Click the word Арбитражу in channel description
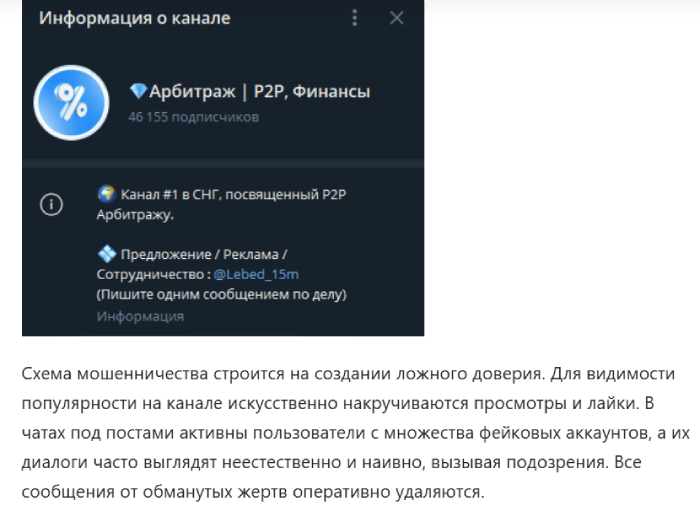 tap(135, 214)
